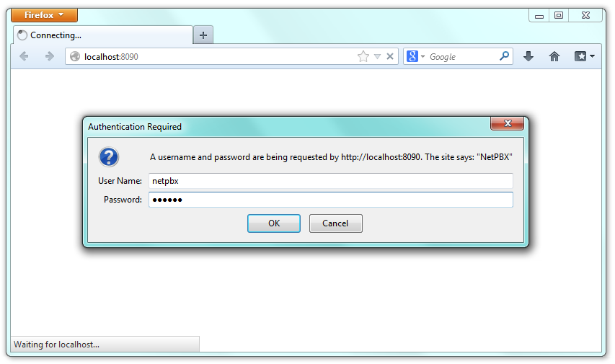Viewport: 615px width, 364px height.
Task: Open the orange Firefox menu button
Action: (x=45, y=15)
